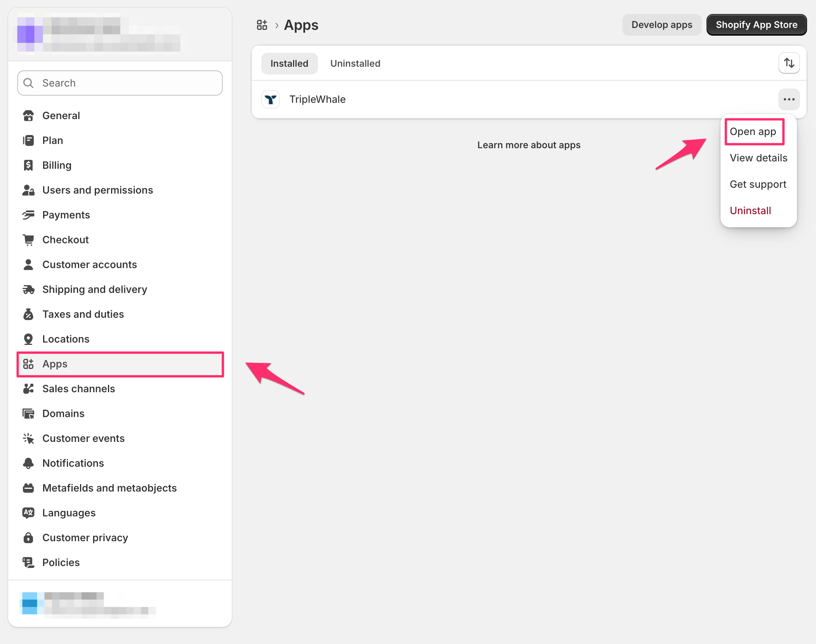
Task: Click the Notifications bell icon
Action: coord(28,463)
